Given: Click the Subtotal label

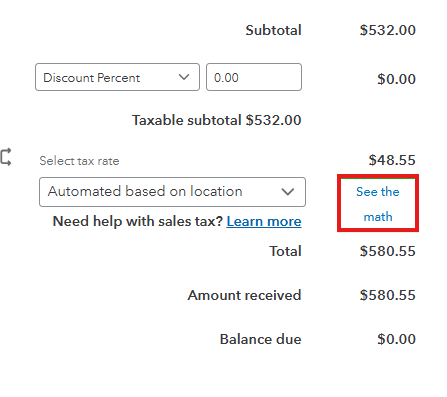Looking at the screenshot, I should (273, 30).
